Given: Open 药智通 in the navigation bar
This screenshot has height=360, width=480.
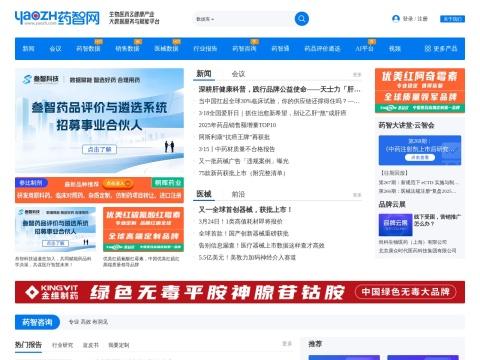Looking at the screenshot, I should click(x=280, y=49).
